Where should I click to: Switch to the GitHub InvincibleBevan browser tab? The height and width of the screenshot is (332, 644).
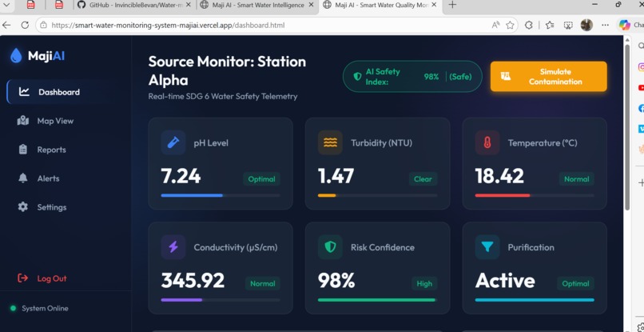[x=134, y=5]
